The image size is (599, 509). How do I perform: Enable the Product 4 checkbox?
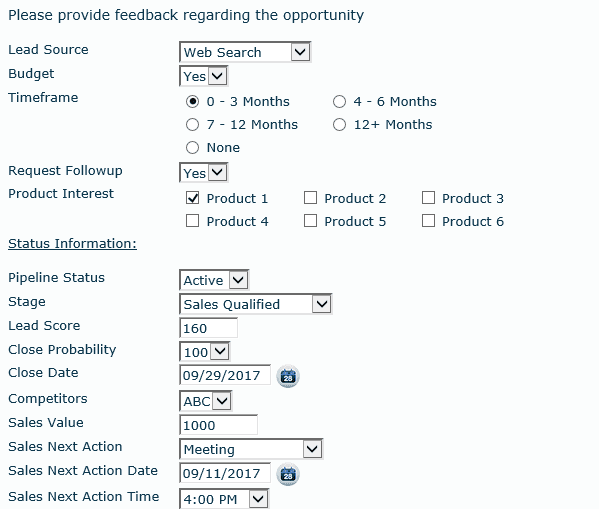pos(192,221)
